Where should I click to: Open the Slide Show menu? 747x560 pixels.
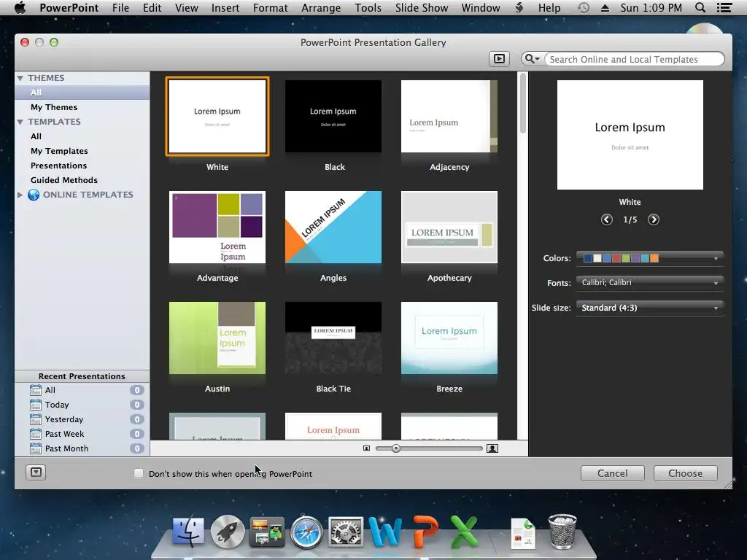422,7
